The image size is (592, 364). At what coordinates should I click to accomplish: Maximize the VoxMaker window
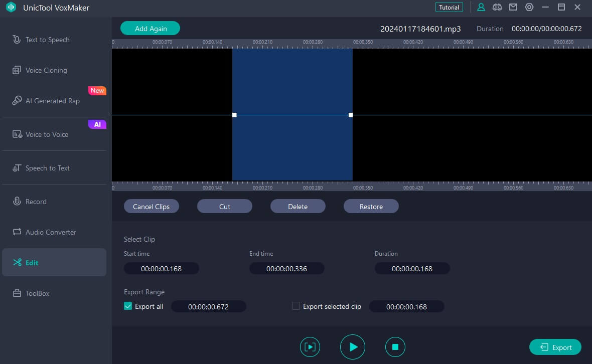561,7
